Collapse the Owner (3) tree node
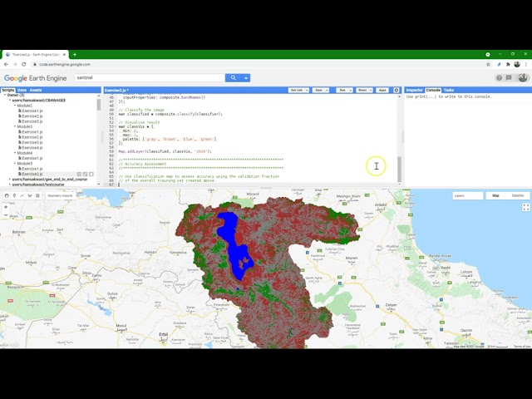532x399 pixels. click(x=5, y=96)
